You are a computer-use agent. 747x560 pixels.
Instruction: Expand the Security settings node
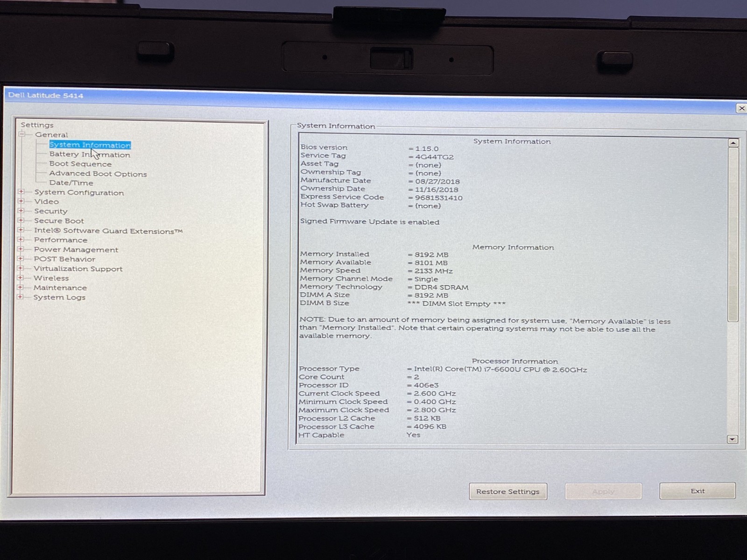click(x=21, y=211)
